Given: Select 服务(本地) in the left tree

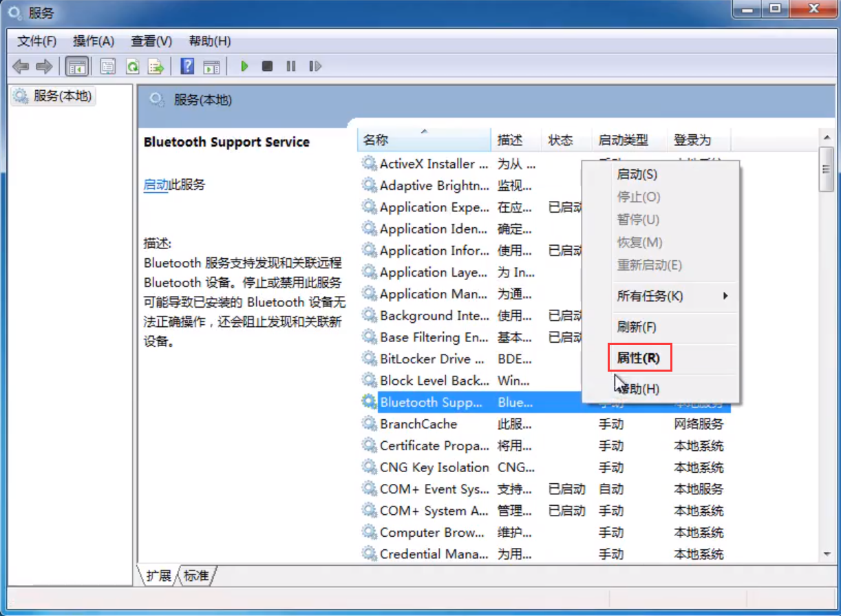Looking at the screenshot, I should pyautogui.click(x=62, y=96).
